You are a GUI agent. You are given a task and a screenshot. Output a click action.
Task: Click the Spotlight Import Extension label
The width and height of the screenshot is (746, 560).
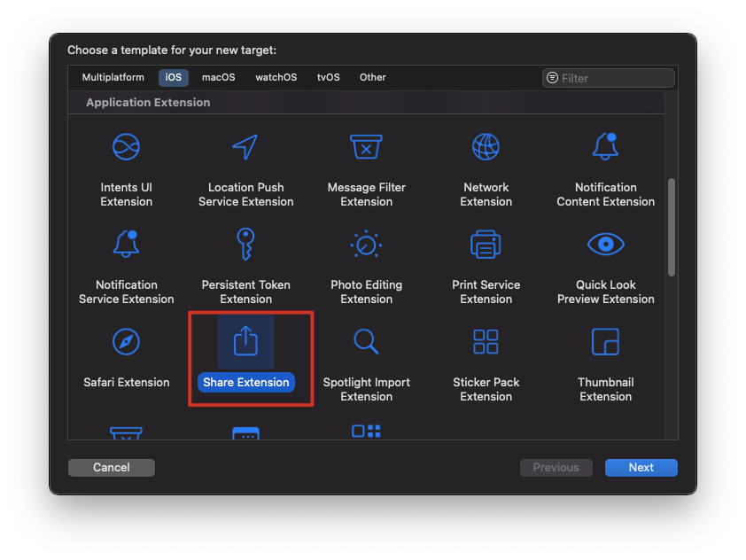[366, 389]
